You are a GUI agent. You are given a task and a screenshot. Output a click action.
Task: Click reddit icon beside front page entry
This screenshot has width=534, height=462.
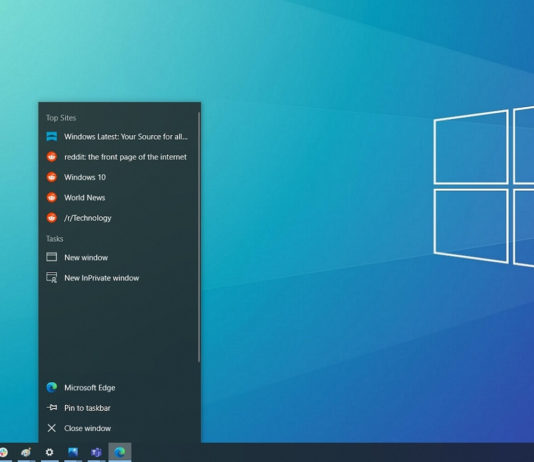click(x=52, y=157)
